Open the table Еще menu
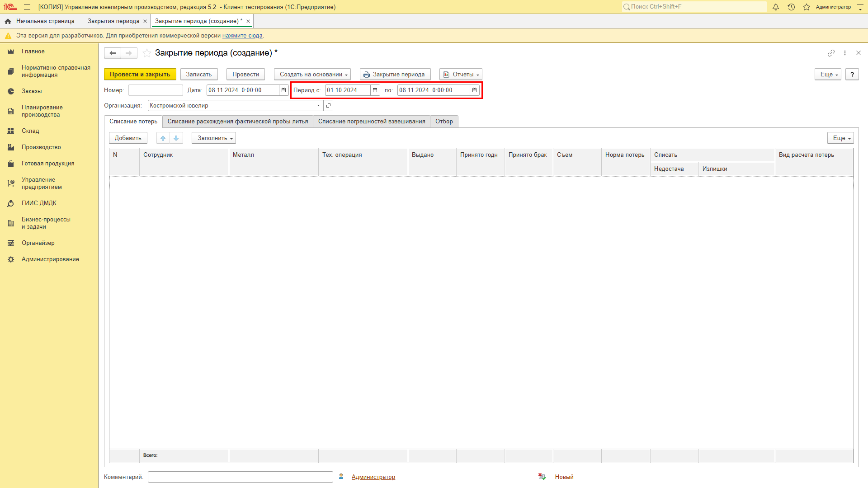Viewport: 868px width, 488px height. (840, 138)
